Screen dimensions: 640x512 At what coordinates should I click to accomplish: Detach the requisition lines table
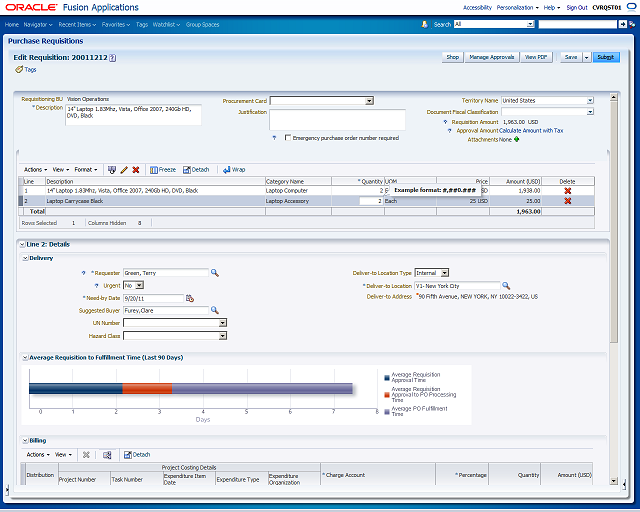196,170
